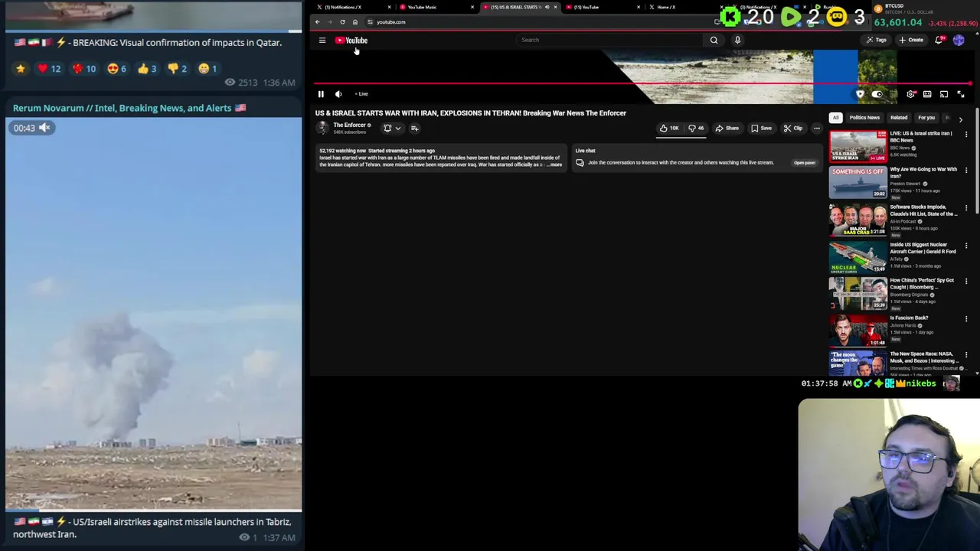Open the Create button in YouTube header
Image resolution: width=980 pixels, height=551 pixels.
[911, 40]
